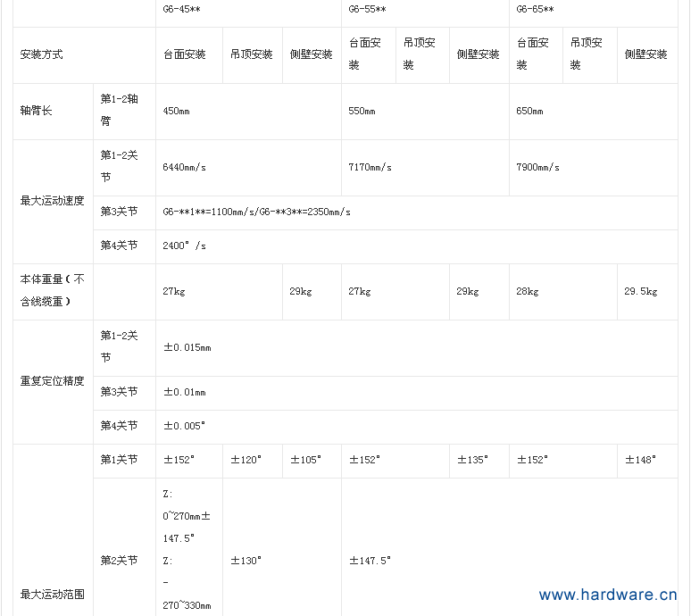Screen dimensions: 691x616
Task: Click the www.hardware.cn watermark link
Action: click(x=608, y=595)
